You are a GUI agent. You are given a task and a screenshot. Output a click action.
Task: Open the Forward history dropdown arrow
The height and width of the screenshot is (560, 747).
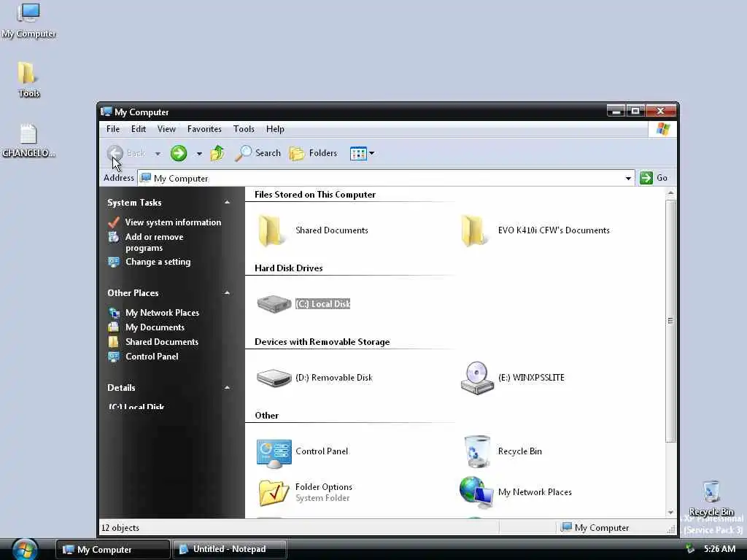(x=199, y=154)
